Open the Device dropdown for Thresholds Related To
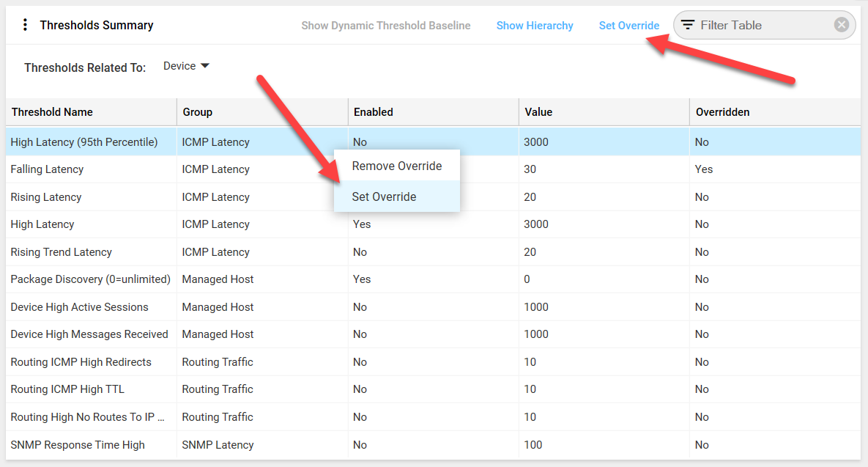 (x=185, y=65)
